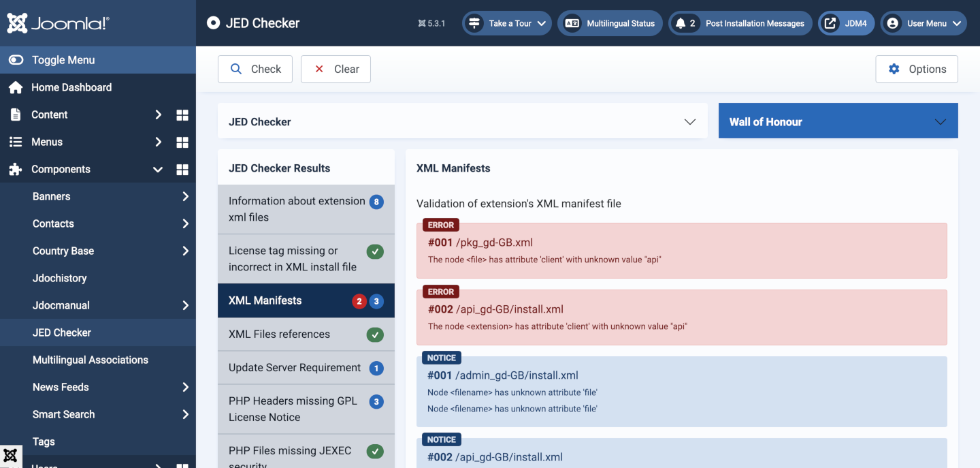Viewport: 980px width, 468px height.
Task: Click green checkmark on License tag row
Action: (375, 251)
